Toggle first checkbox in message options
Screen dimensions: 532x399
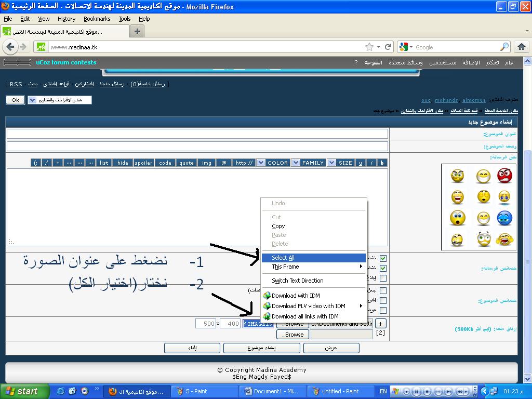pyautogui.click(x=383, y=258)
